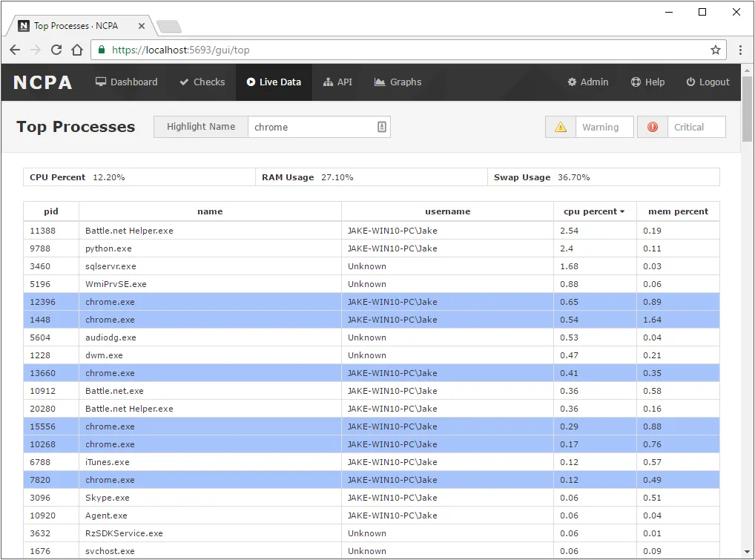Screen dimensions: 755x560
Task: Open the Dashboard menu item
Action: (126, 82)
